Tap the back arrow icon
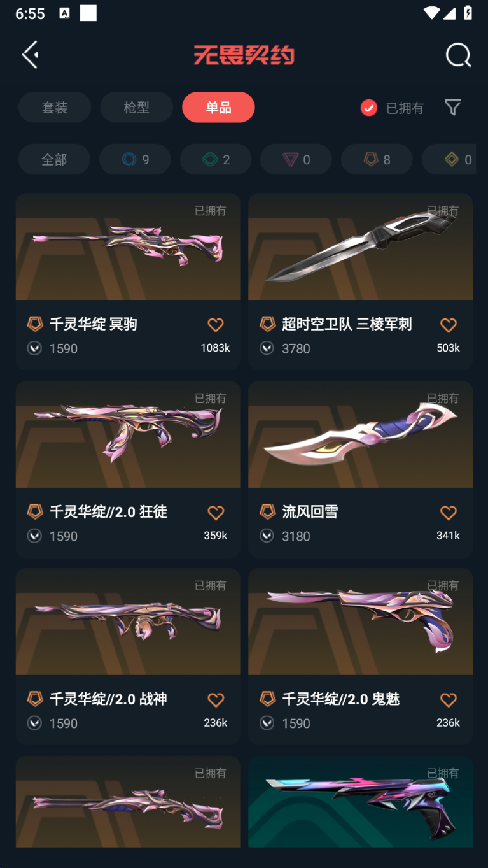 pyautogui.click(x=30, y=55)
